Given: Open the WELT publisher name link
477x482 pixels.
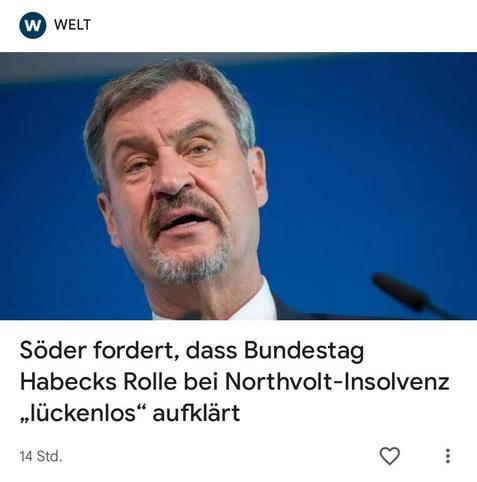Looking at the screenshot, I should (x=72, y=25).
